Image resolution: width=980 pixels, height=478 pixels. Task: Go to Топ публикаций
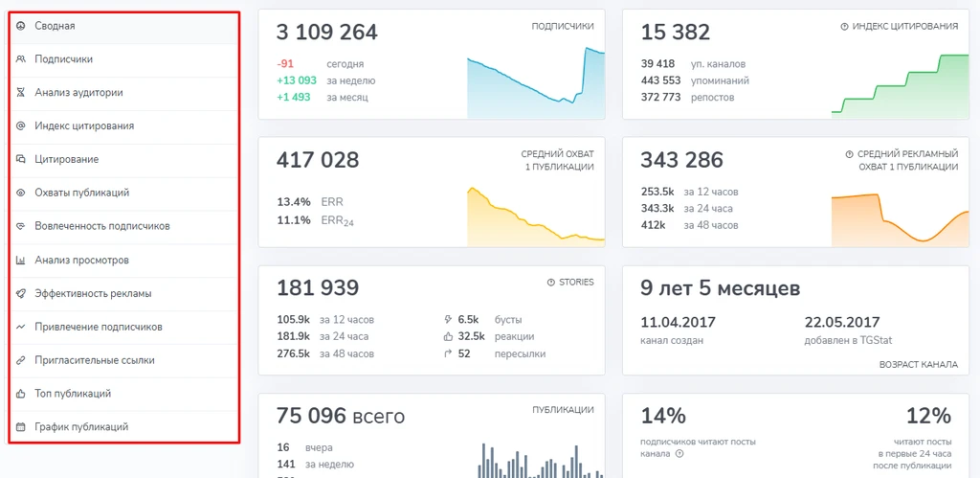click(x=123, y=394)
